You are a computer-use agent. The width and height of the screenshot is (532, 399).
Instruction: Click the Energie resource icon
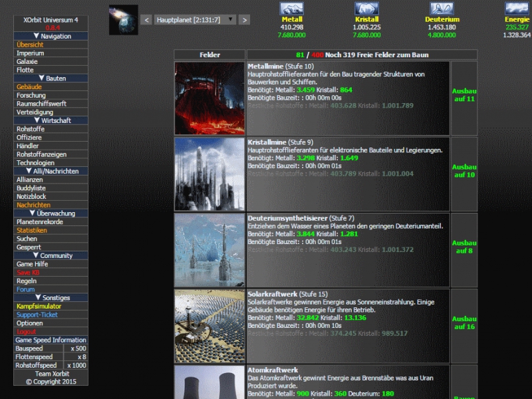(517, 9)
